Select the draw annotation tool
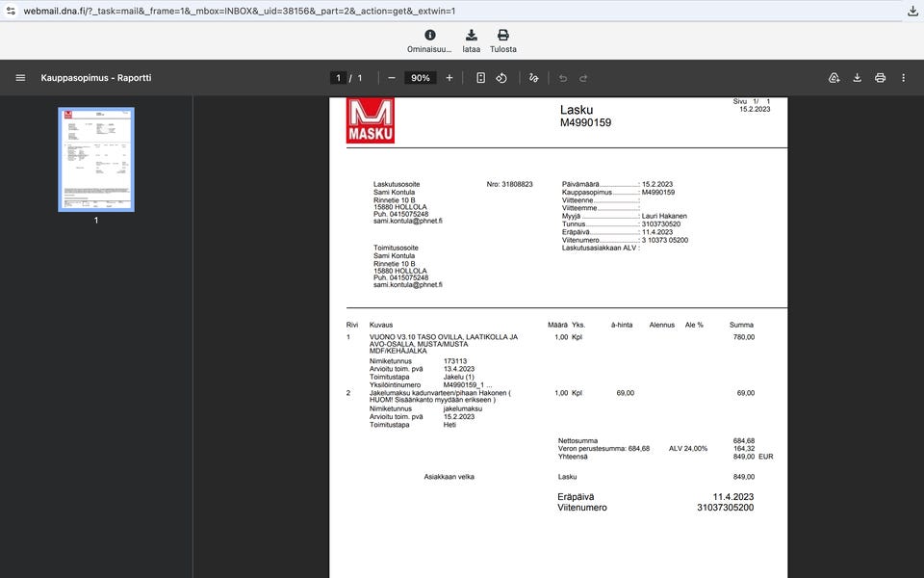 pos(534,78)
